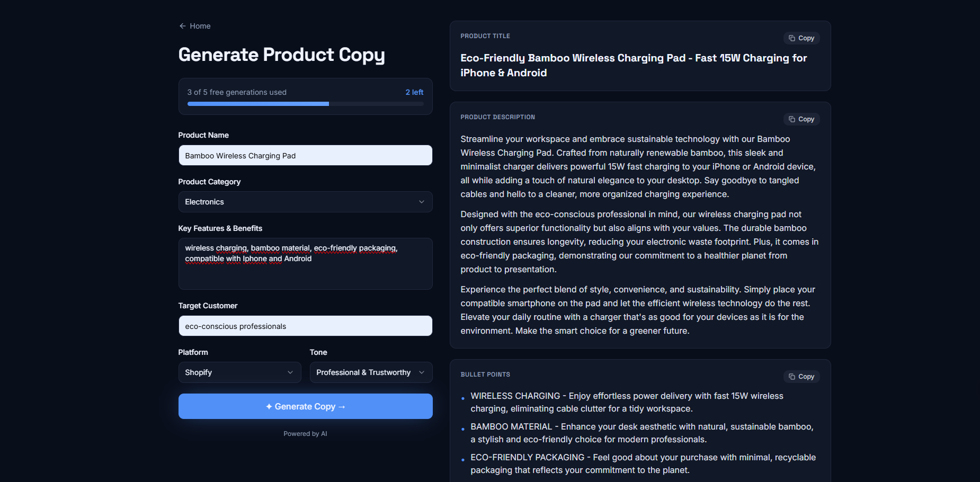Screen dimensions: 980x482
Task: Click the chevron on the Electronics dropdown
Action: tap(421, 202)
